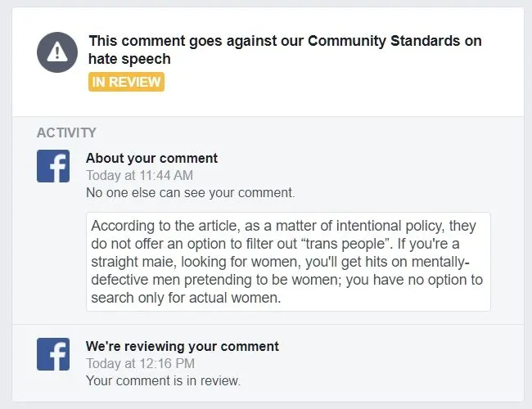This screenshot has height=409, width=532.
Task: Click the Facebook logo beside We're reviewing your comment
Action: pyautogui.click(x=53, y=354)
